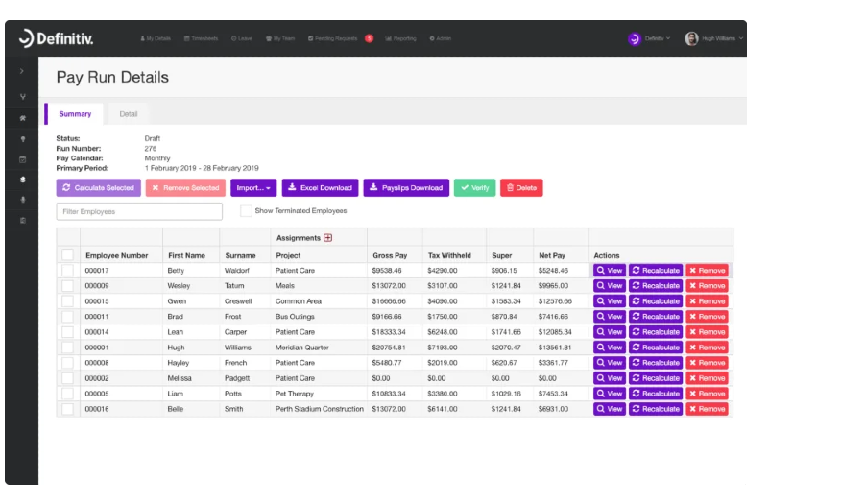Click View for Betty Waldorf
Viewport: 841px width, 504px height.
pyautogui.click(x=610, y=270)
